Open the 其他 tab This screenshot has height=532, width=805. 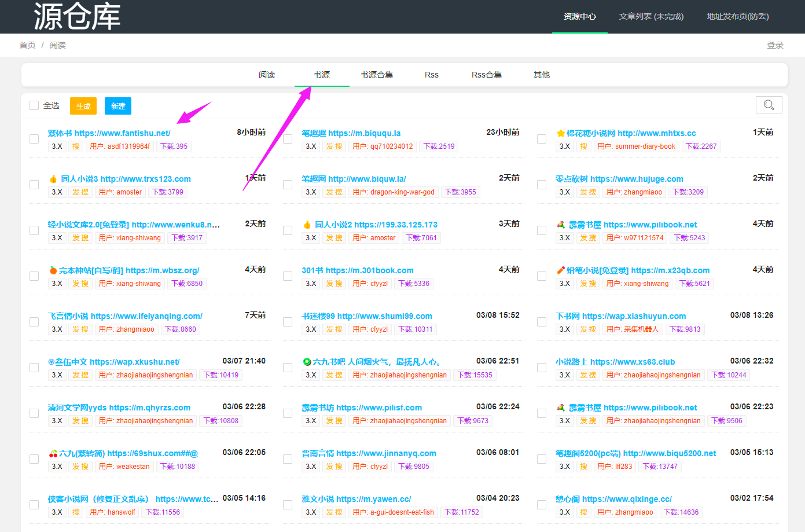542,75
